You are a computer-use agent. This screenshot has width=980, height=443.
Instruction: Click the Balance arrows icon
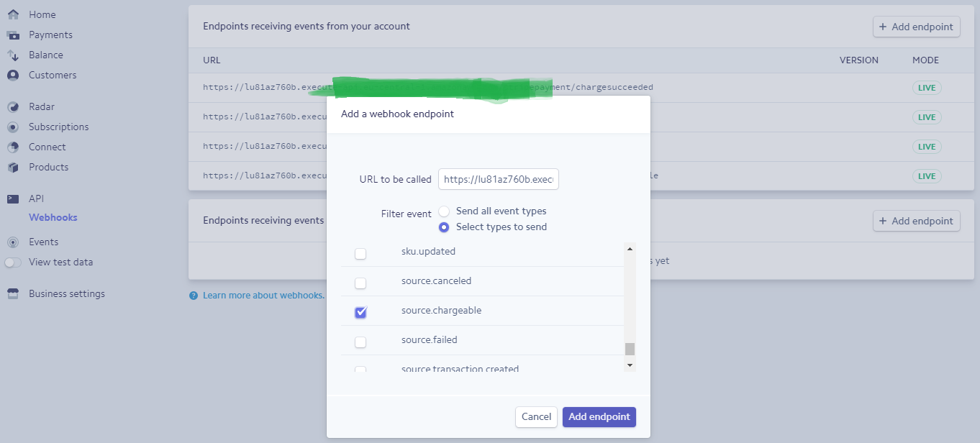[13, 55]
